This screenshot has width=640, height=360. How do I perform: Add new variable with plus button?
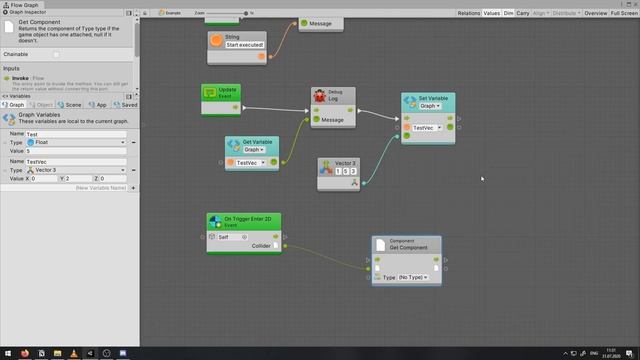tap(133, 188)
